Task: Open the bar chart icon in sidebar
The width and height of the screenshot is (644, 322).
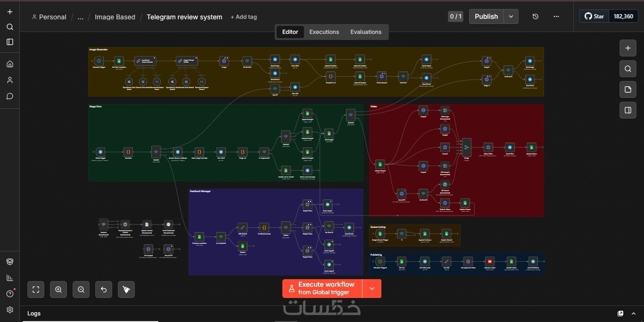Action: (10, 278)
